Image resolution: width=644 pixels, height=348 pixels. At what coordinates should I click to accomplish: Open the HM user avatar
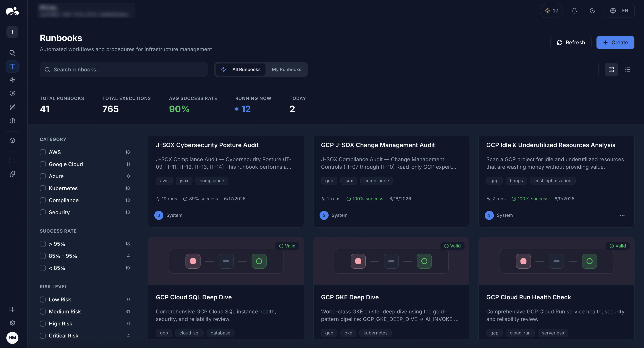pyautogui.click(x=12, y=338)
